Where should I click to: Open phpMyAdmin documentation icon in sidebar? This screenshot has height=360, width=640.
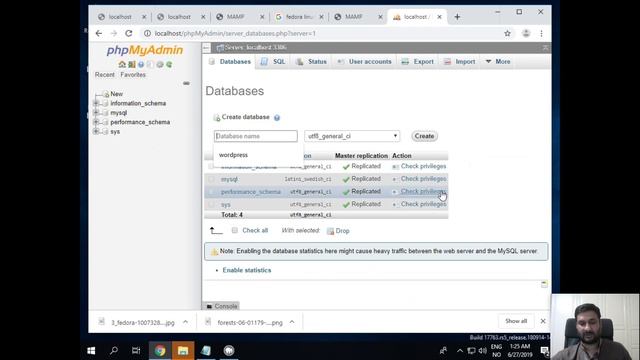click(141, 64)
